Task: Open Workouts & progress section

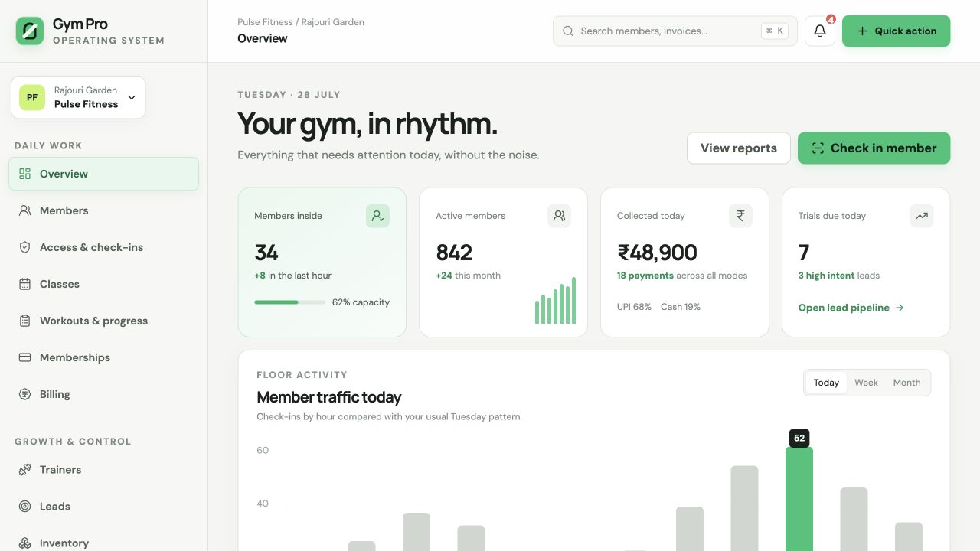Action: [x=103, y=321]
